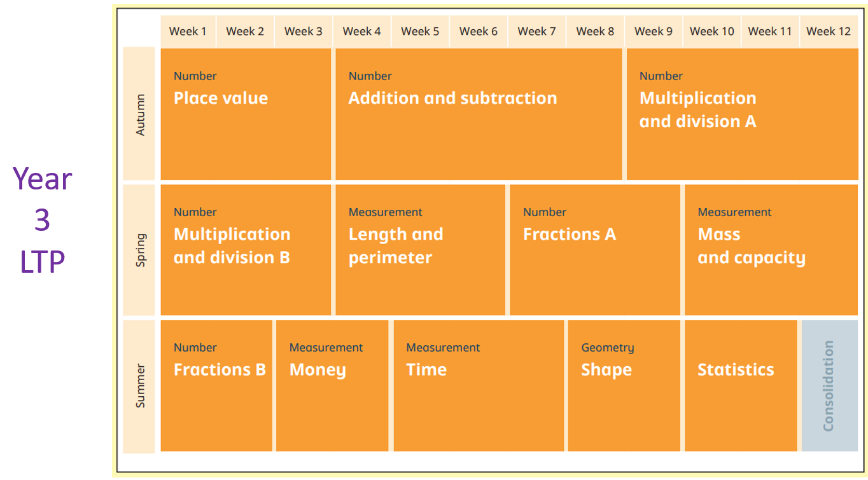Image resolution: width=868 pixels, height=480 pixels.
Task: Open the Multiplication and division A block
Action: click(742, 114)
